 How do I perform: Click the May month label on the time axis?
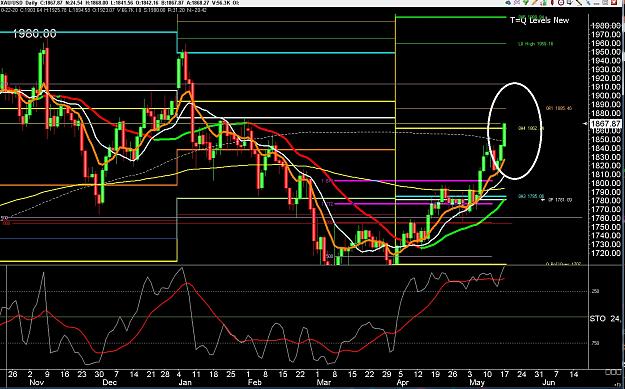tap(477, 382)
